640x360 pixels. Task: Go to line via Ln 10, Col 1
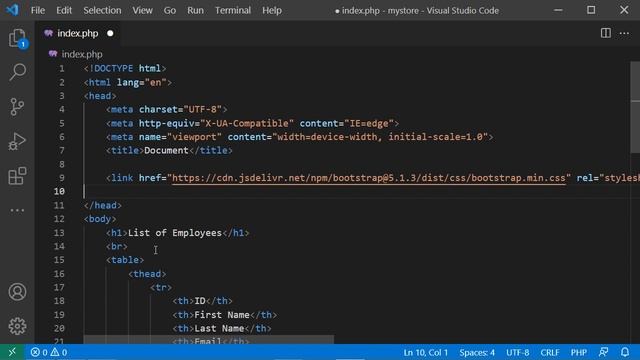pos(426,352)
